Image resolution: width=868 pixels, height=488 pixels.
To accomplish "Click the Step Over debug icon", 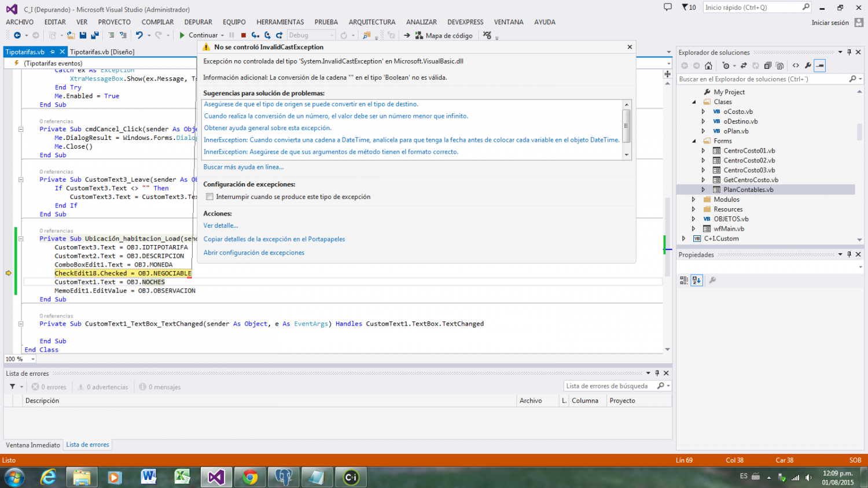I will [x=267, y=35].
